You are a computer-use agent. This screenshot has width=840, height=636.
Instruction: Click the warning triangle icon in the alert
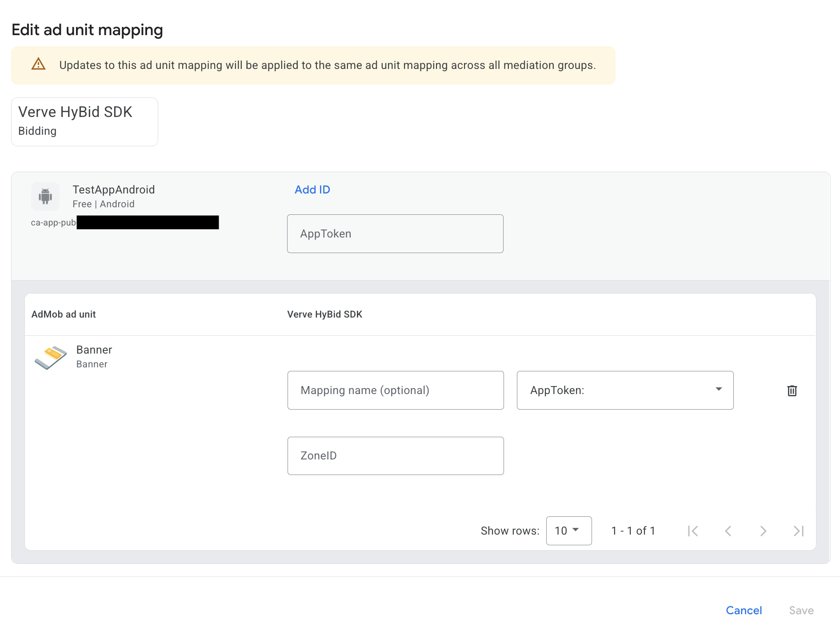click(x=39, y=64)
